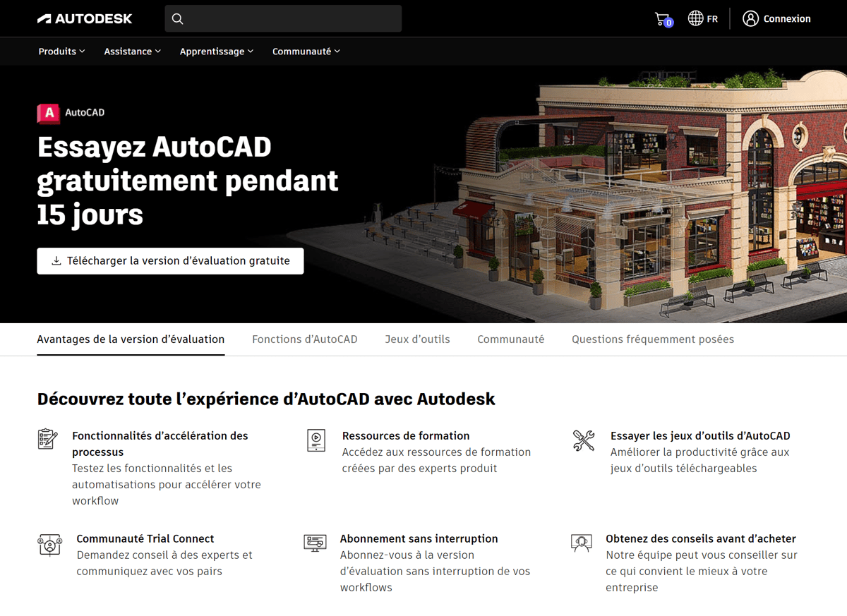Click the headset advisor icon
The height and width of the screenshot is (616, 847).
[x=582, y=543]
